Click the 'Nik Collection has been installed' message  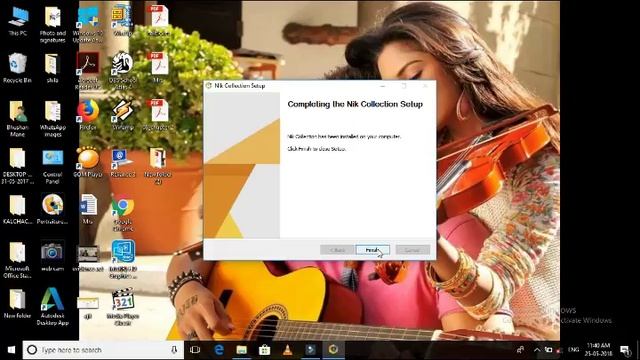(344, 136)
